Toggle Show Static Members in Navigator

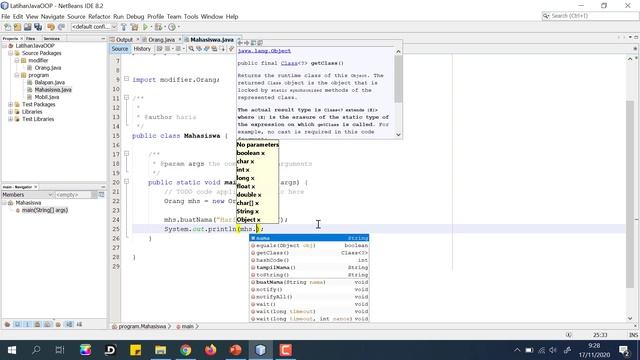pyautogui.click(x=27, y=324)
